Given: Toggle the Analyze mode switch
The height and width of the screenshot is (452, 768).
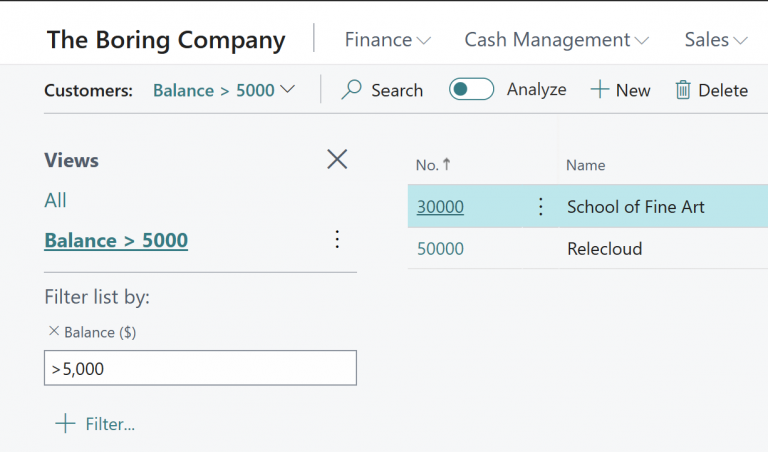Looking at the screenshot, I should [471, 89].
